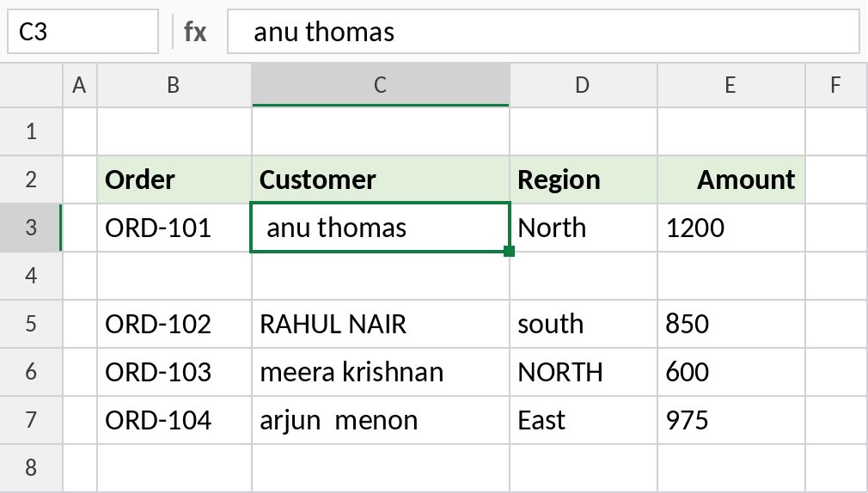Screen dimensions: 868x493
Task: Select row 7 header
Action: tap(31, 421)
